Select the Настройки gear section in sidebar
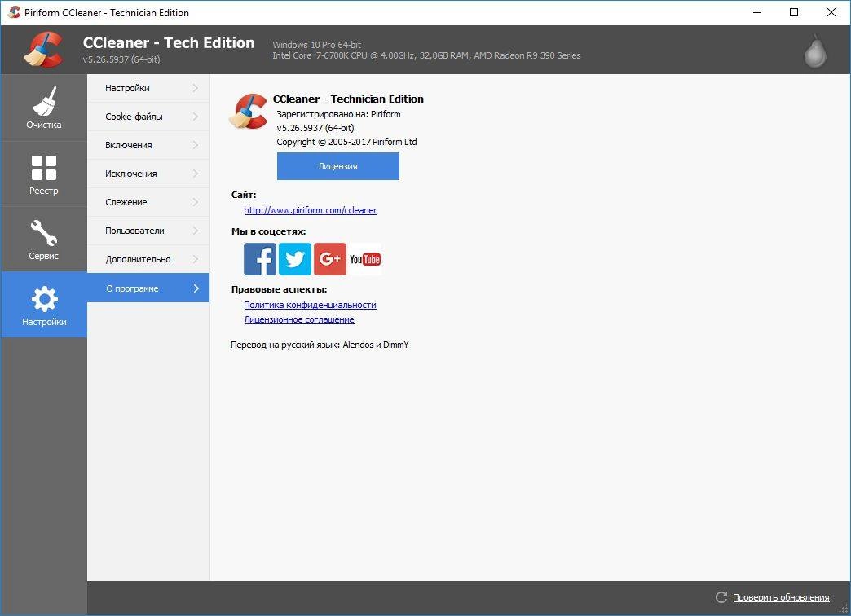This screenshot has height=616, width=851. tap(44, 305)
